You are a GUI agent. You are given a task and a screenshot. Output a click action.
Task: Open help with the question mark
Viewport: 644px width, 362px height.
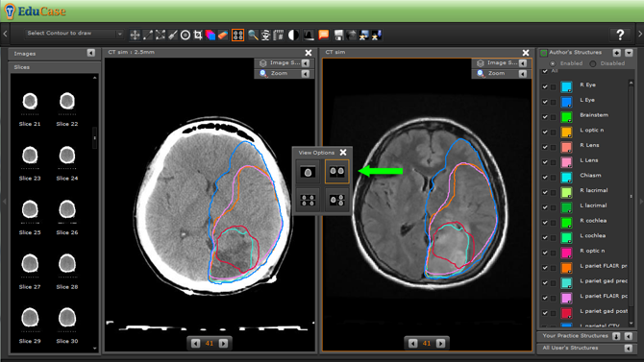click(x=620, y=35)
